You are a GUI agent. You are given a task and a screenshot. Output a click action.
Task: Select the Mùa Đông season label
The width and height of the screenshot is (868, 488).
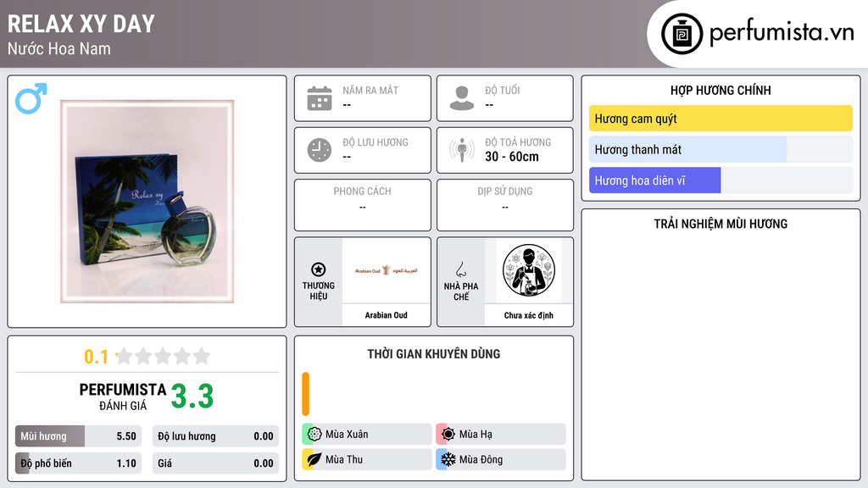pyautogui.click(x=481, y=459)
